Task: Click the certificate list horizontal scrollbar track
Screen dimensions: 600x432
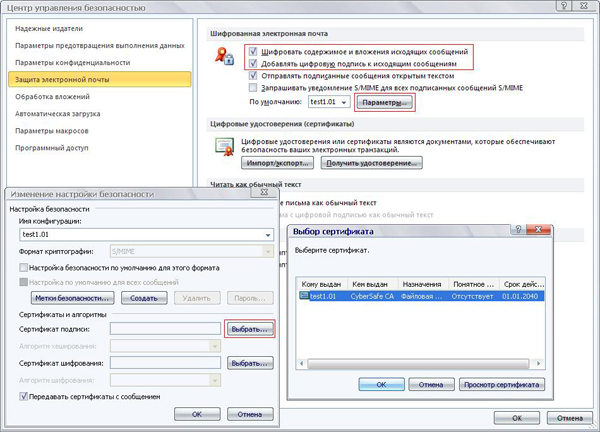Action: point(418,363)
